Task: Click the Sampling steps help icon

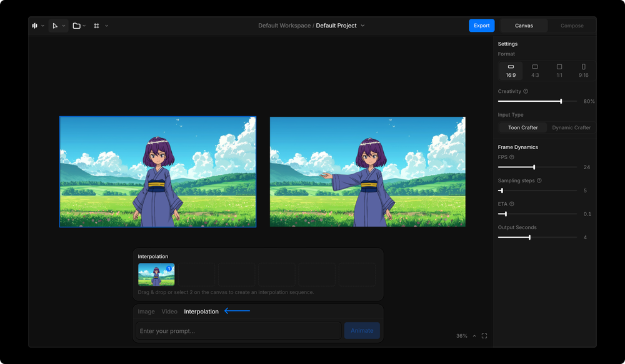Action: click(x=539, y=180)
